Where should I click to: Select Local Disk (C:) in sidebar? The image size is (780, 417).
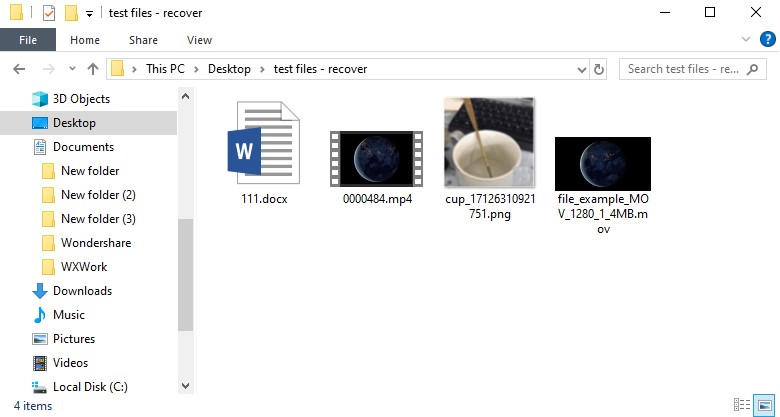pyautogui.click(x=91, y=387)
